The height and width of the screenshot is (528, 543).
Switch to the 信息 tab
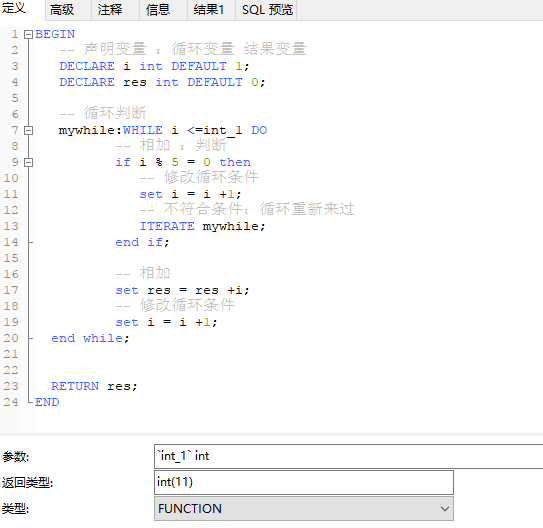(163, 10)
